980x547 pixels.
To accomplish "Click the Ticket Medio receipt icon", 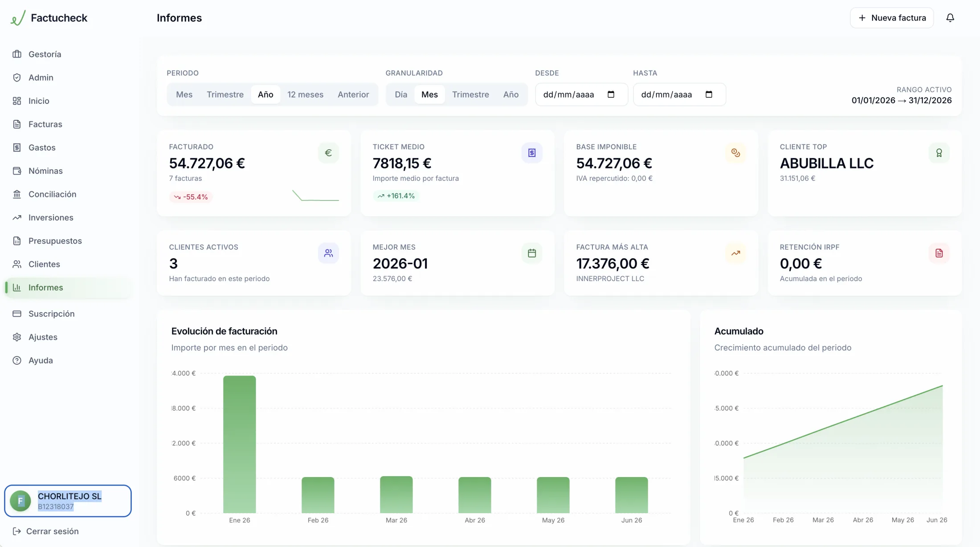I will (532, 153).
